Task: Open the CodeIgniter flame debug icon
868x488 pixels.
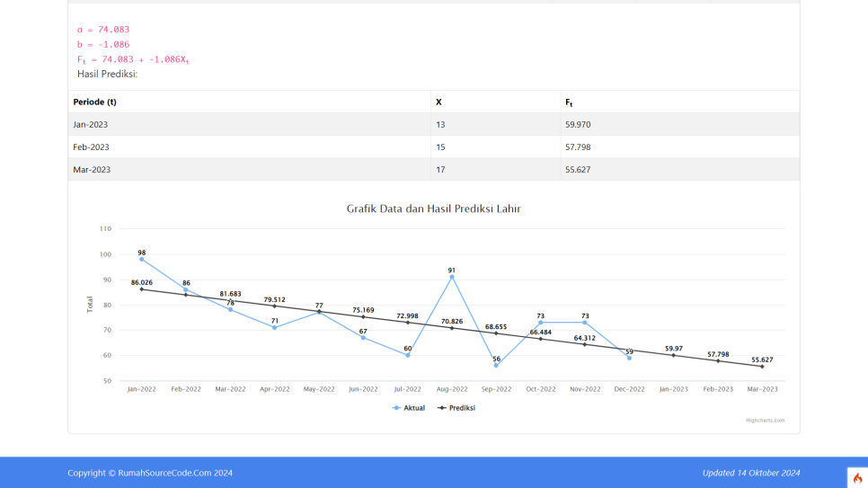Action: [857, 478]
